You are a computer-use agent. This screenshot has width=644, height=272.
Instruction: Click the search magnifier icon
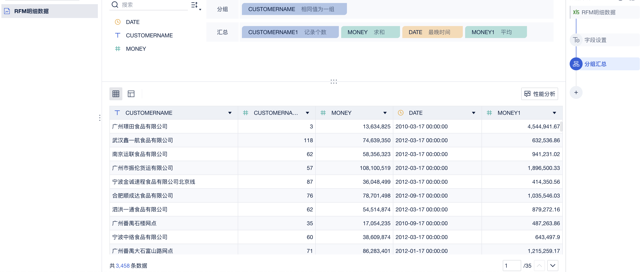tap(115, 5)
